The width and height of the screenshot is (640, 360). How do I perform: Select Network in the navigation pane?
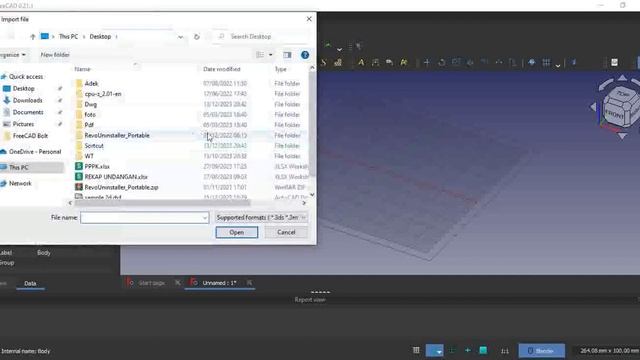point(20,184)
